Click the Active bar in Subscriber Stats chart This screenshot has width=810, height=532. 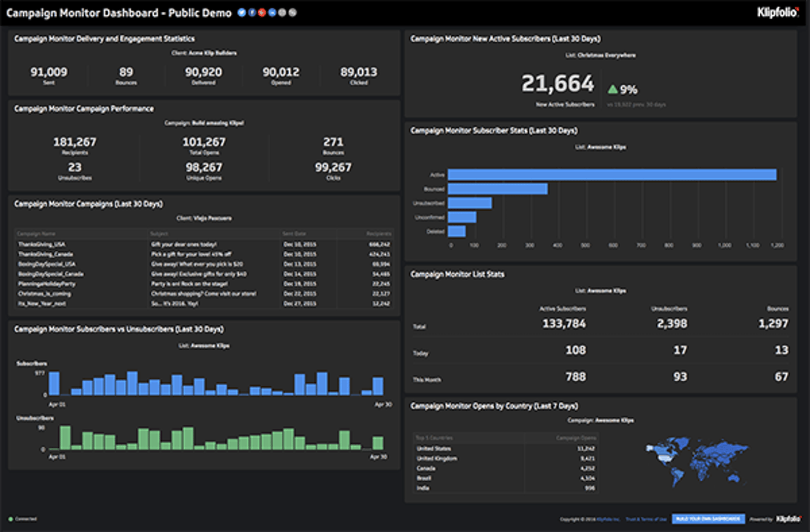coord(612,175)
